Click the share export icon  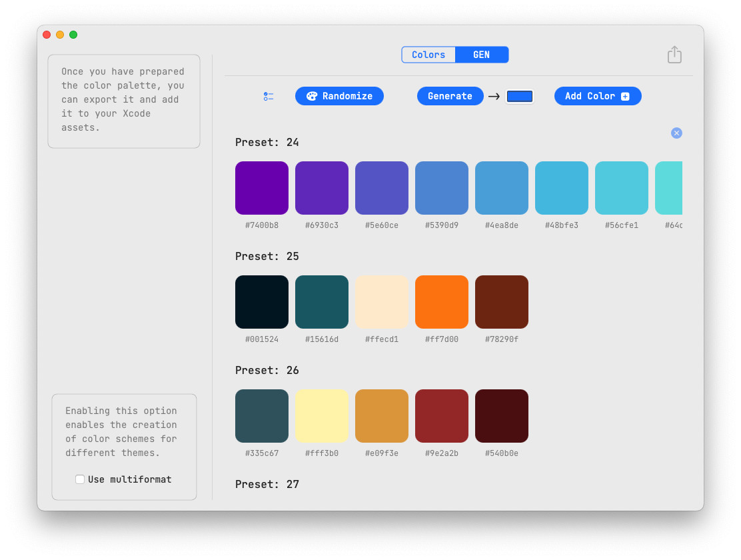[674, 55]
